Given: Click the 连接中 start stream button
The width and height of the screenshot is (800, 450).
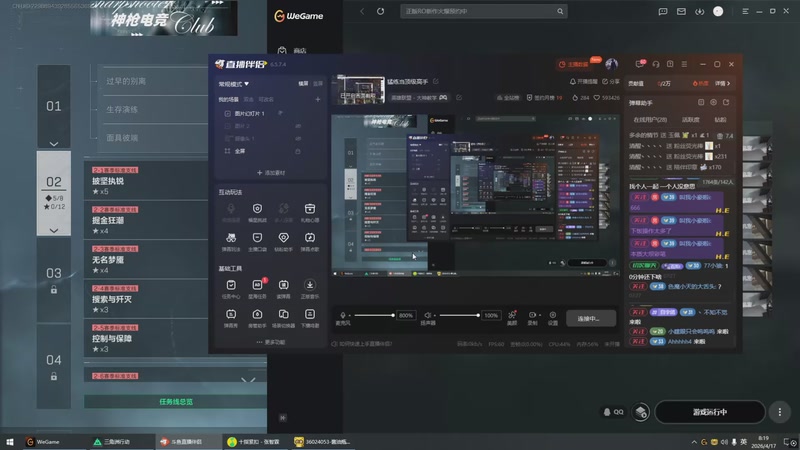Looking at the screenshot, I should click(x=591, y=318).
